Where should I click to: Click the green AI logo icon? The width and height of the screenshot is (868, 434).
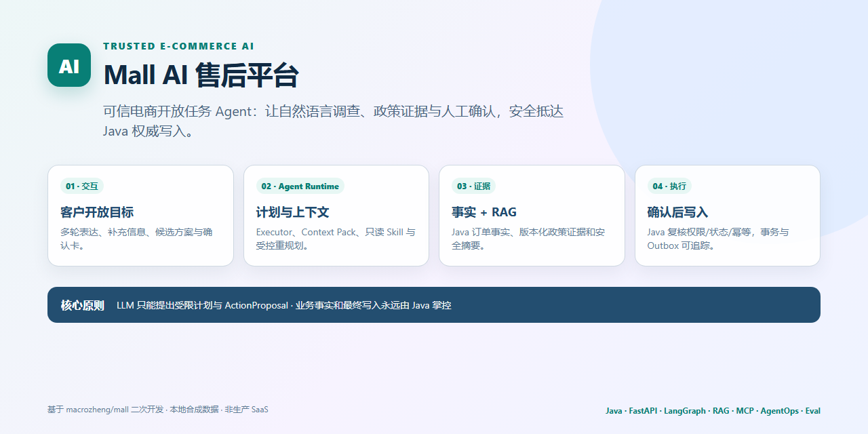(x=69, y=65)
